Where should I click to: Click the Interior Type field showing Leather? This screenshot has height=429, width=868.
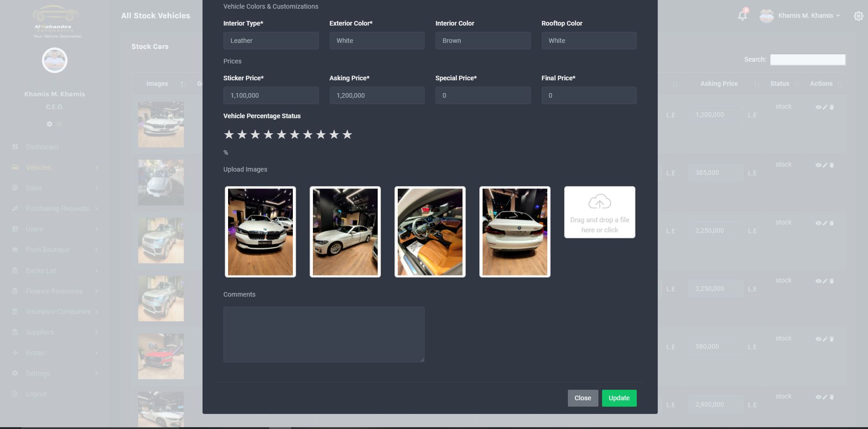[271, 41]
